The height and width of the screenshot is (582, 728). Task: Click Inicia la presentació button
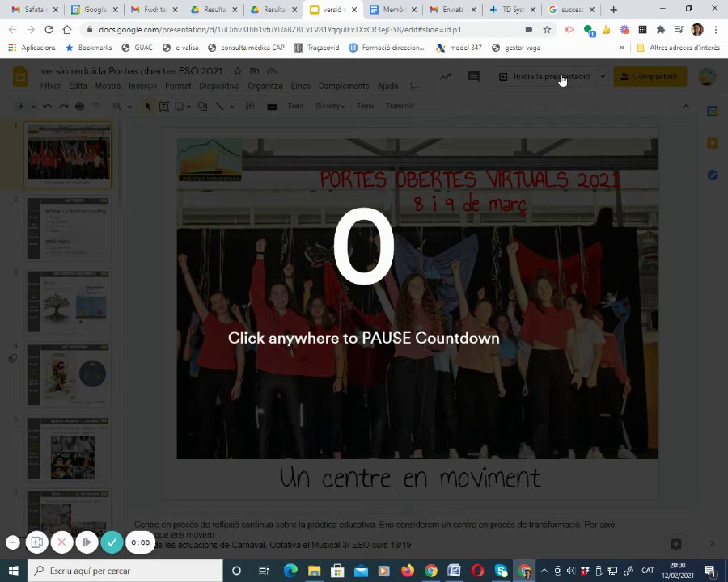click(x=544, y=77)
